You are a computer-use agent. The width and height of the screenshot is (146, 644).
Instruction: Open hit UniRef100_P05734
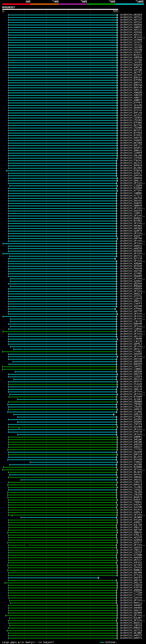(x=131, y=432)
